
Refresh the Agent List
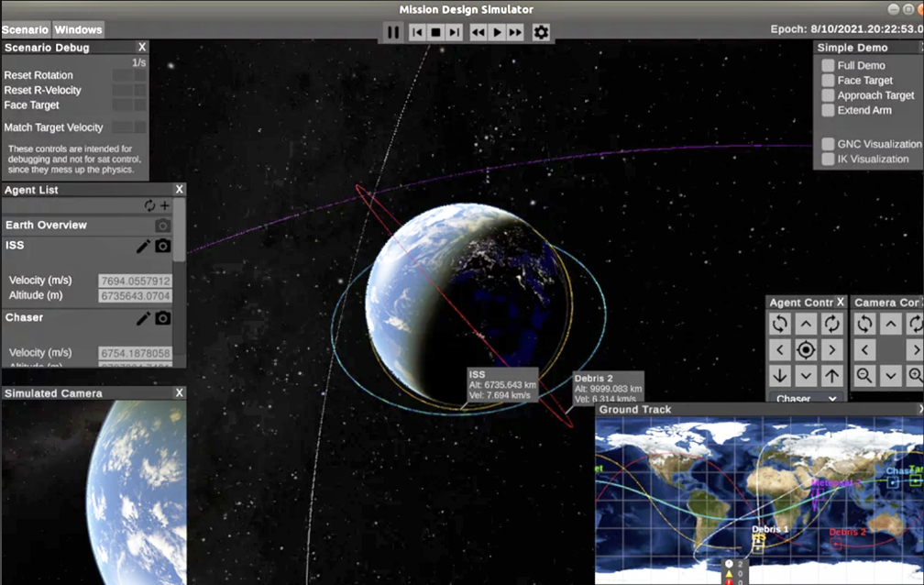pos(149,205)
